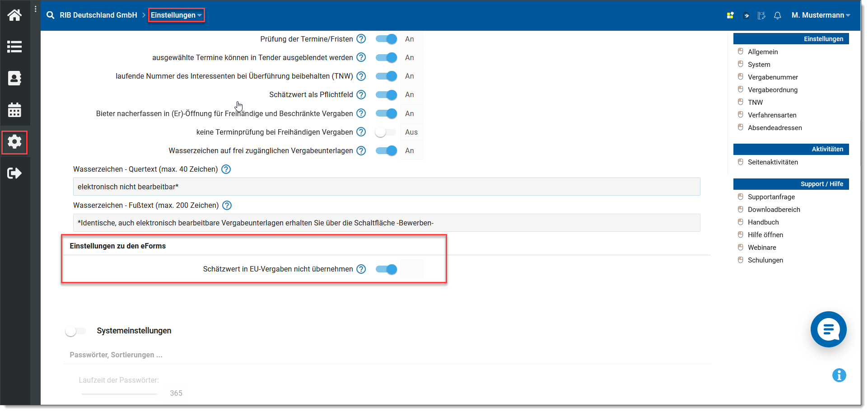Open the list view icon in left sidebar
The width and height of the screenshot is (868, 412).
point(14,47)
